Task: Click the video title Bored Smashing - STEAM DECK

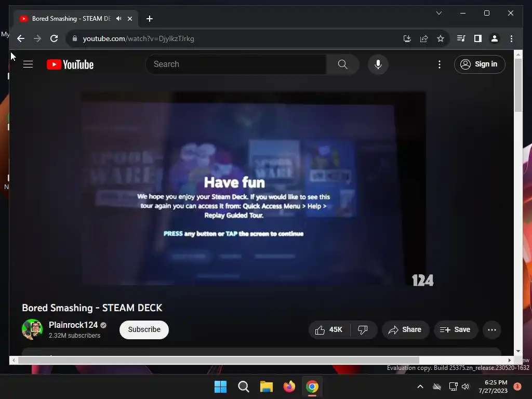Action: tap(92, 308)
